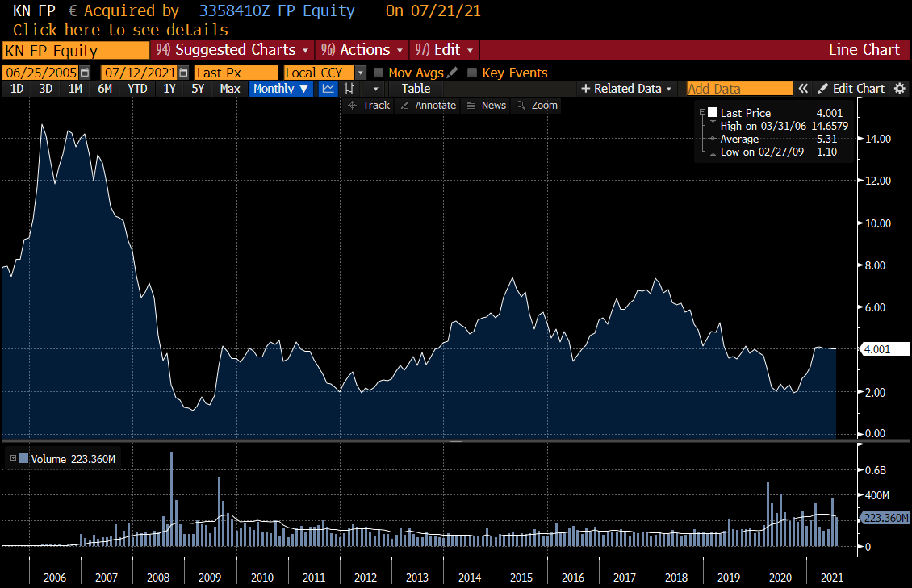Activate the Annotate tool
This screenshot has width=912, height=588.
tap(428, 105)
